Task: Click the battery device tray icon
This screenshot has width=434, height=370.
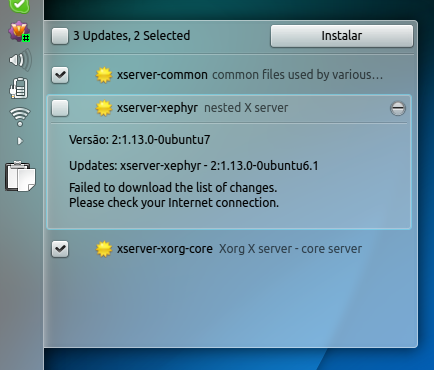Action: click(19, 88)
